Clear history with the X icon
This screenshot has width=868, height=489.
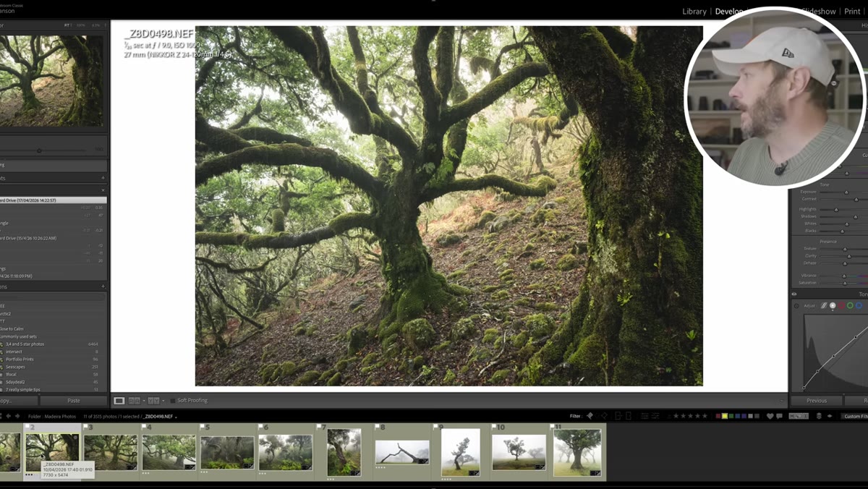coord(103,190)
